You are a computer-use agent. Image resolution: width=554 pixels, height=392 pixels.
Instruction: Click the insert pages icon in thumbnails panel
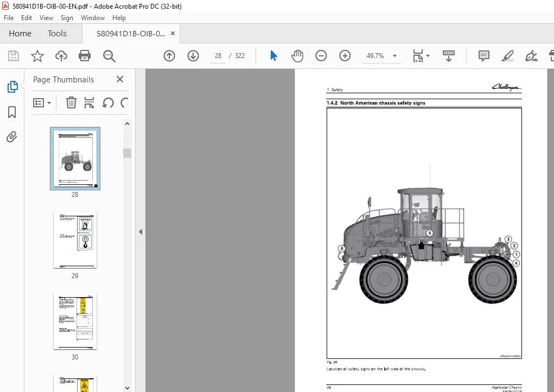pos(89,103)
